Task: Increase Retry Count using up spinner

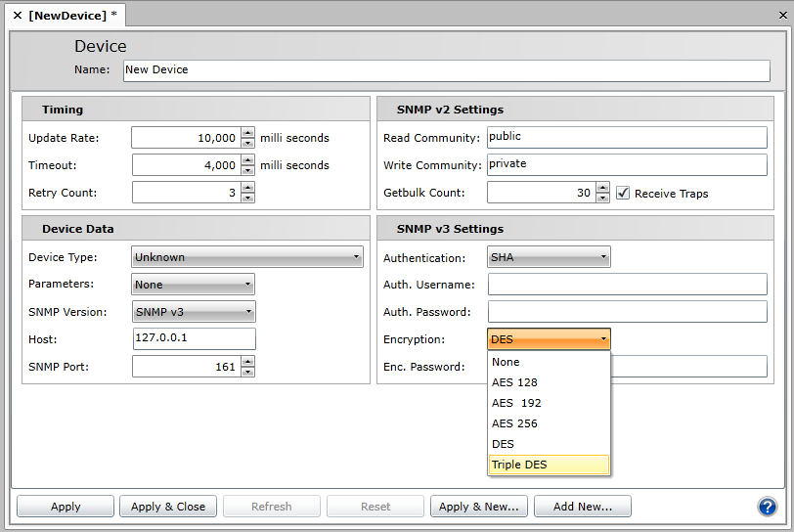Action: tap(247, 188)
